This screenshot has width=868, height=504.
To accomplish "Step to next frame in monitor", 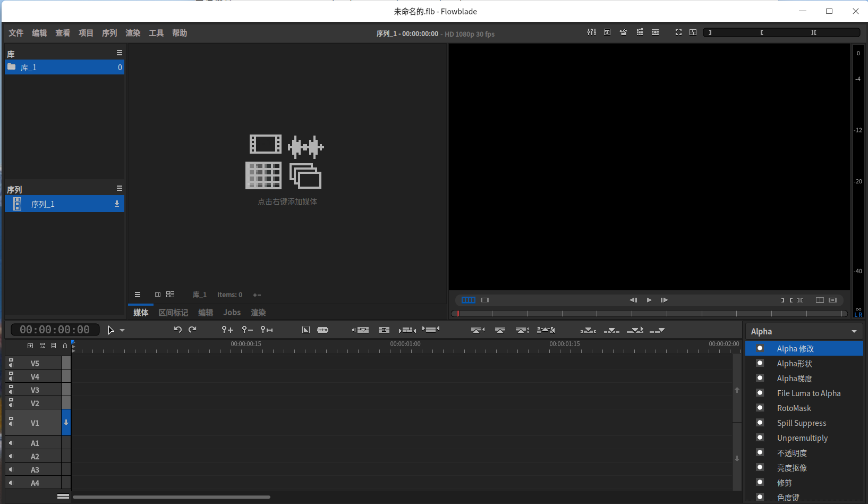I will point(664,300).
